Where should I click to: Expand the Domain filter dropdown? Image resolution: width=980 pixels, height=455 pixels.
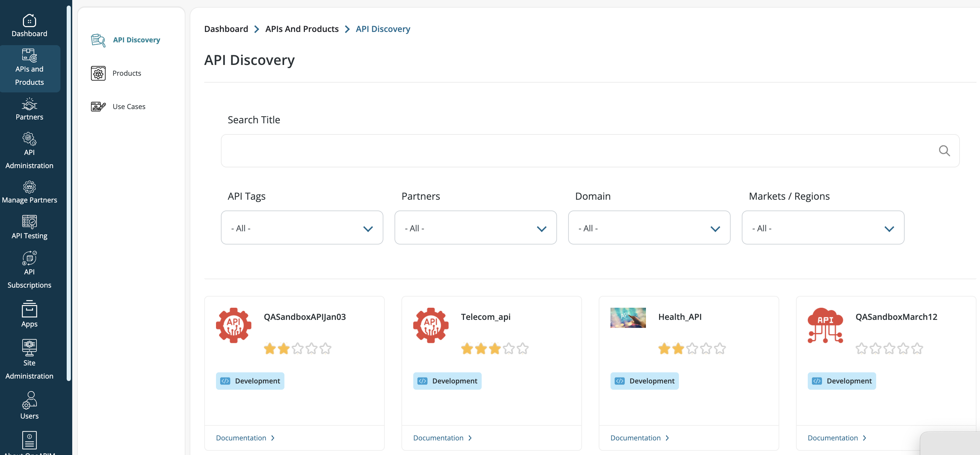pos(649,228)
